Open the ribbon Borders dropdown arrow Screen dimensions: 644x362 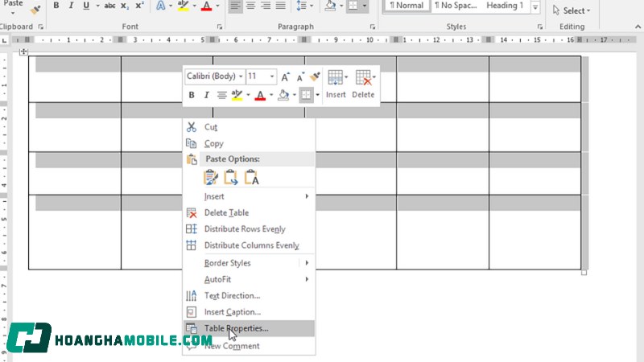point(365,6)
